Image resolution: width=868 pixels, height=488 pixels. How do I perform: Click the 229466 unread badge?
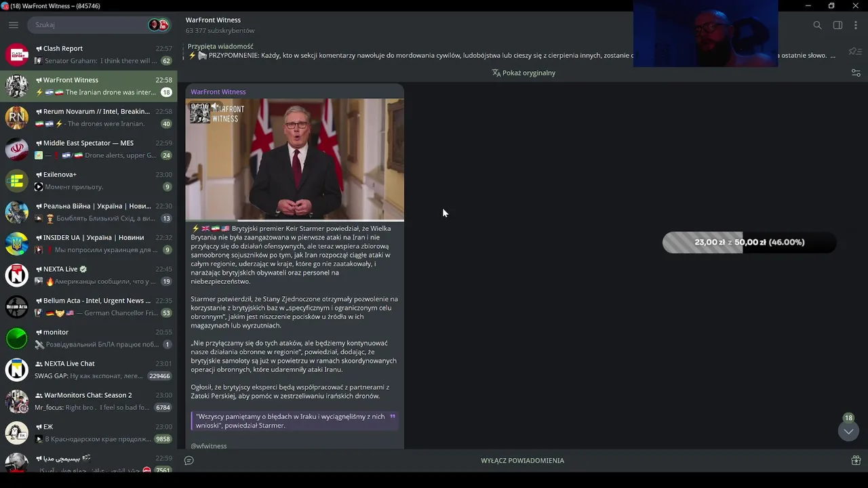160,376
